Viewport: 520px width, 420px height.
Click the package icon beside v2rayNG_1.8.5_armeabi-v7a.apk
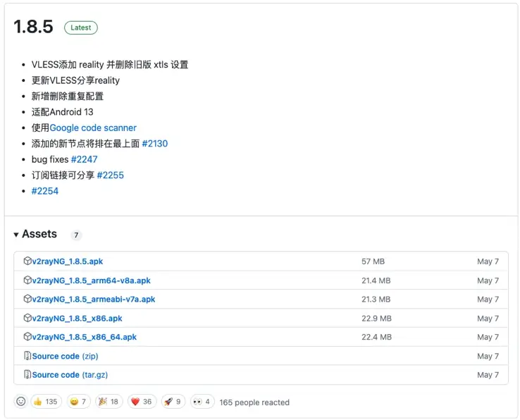coord(27,299)
